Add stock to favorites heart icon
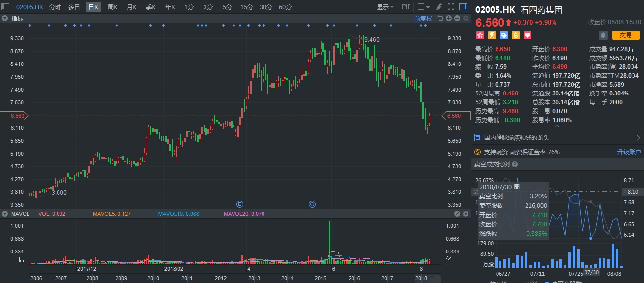644x283 pixels. (x=527, y=35)
